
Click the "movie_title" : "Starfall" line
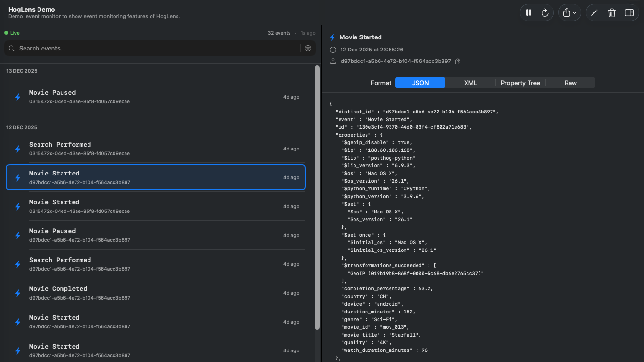381,335
